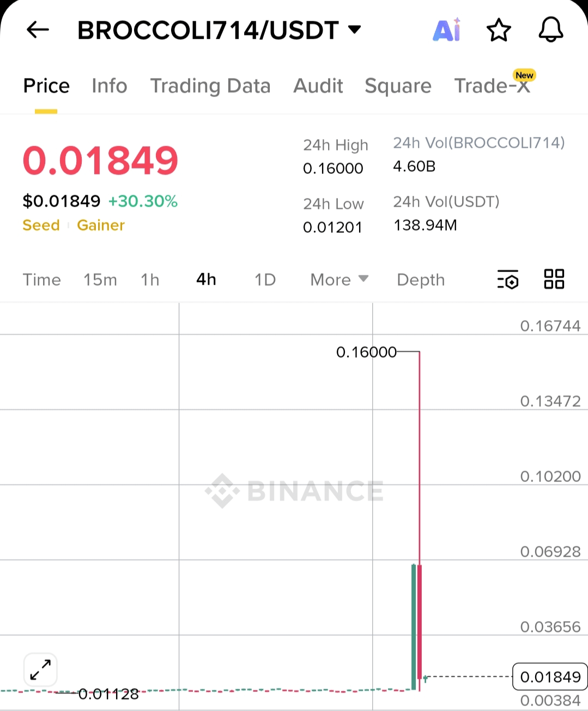The image size is (588, 711).
Task: Expand chart to fullscreen
Action: pos(41,670)
